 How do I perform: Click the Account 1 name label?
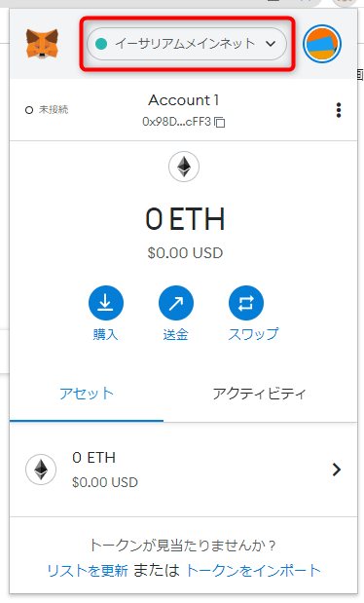[x=184, y=100]
